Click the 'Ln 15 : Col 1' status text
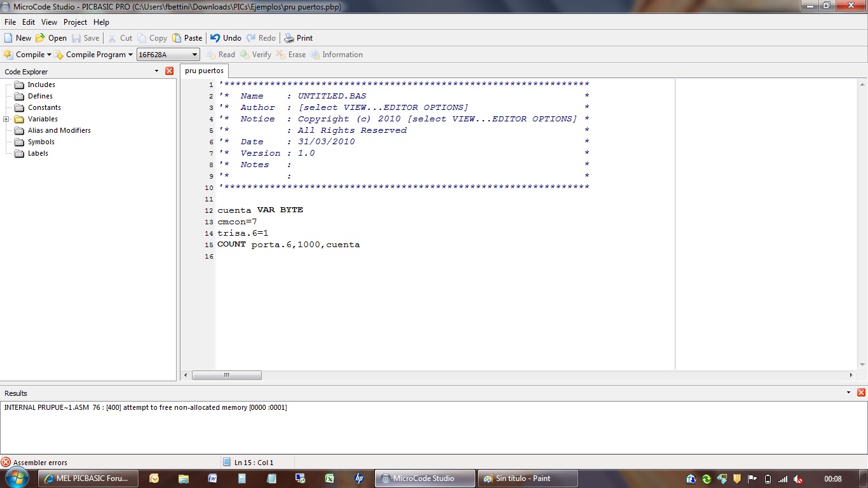 (x=254, y=463)
